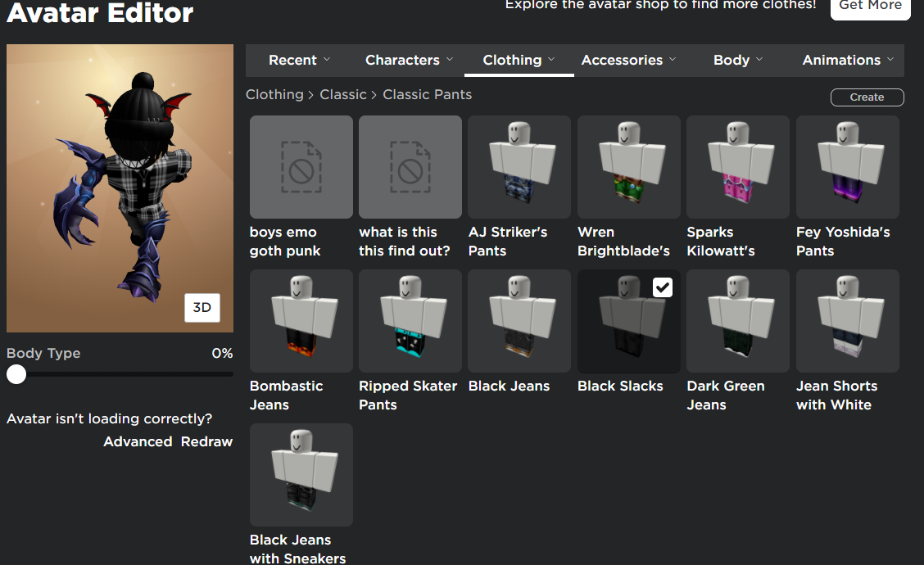The width and height of the screenshot is (924, 565).
Task: Uncheck the Black Slacks checkmark
Action: [663, 287]
